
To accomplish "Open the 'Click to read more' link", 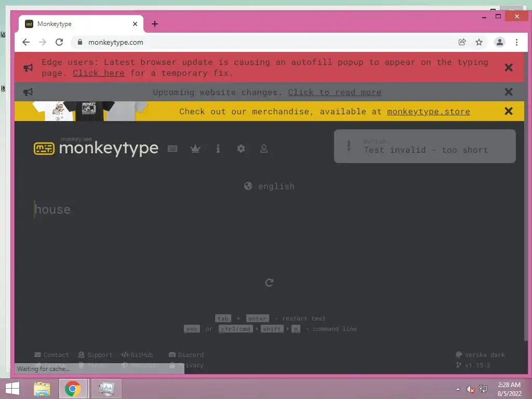I will pyautogui.click(x=335, y=92).
